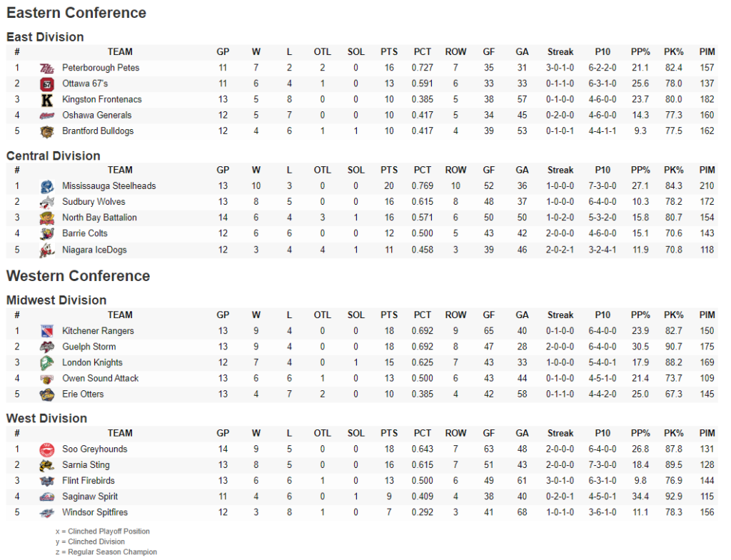The width and height of the screenshot is (731, 560).
Task: Click the Sarnia Sting logo
Action: point(46,465)
